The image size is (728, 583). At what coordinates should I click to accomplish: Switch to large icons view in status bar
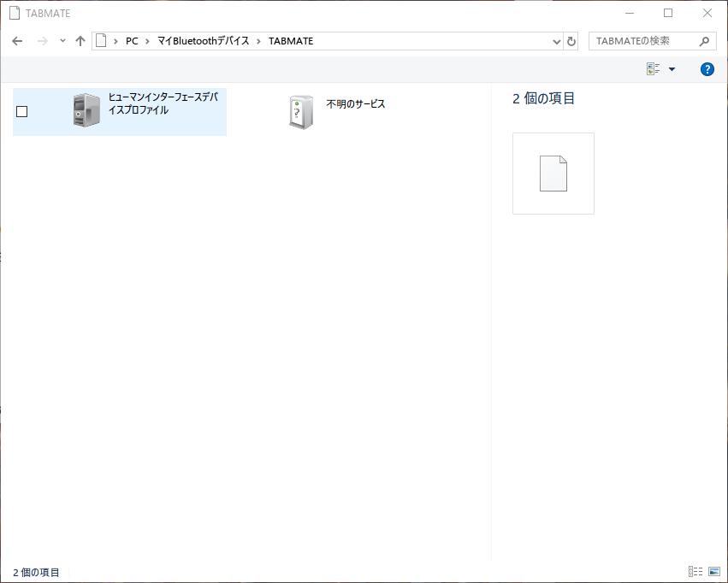(x=714, y=571)
